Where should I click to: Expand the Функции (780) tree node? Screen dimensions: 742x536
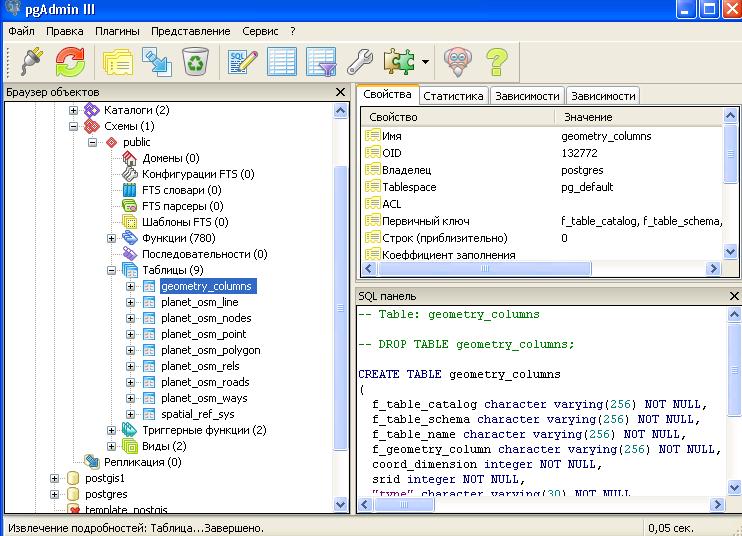112,238
